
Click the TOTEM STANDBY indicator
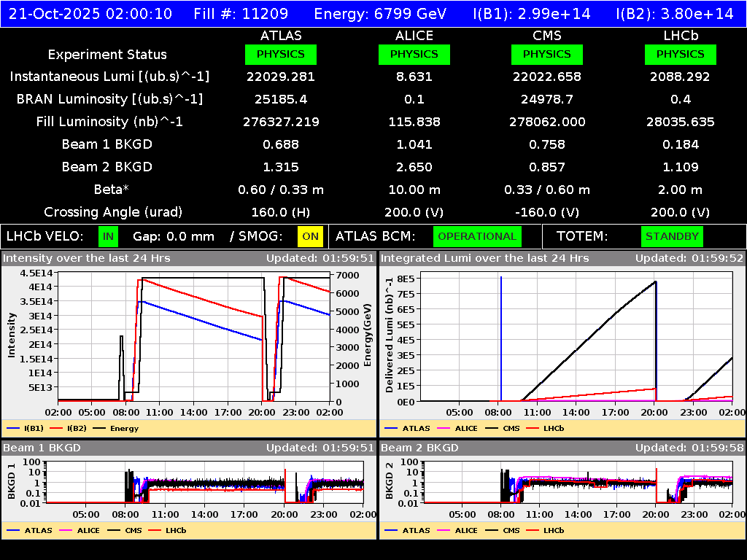point(671,236)
